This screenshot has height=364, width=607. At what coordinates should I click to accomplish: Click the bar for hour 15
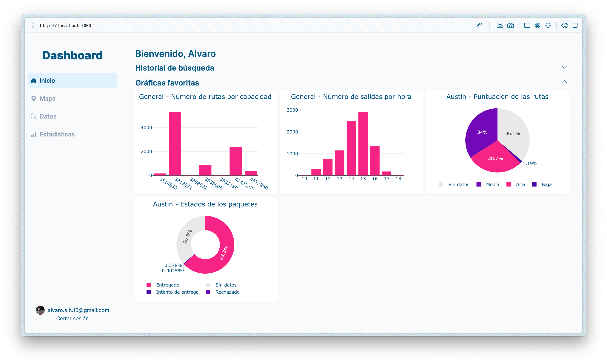pos(363,144)
